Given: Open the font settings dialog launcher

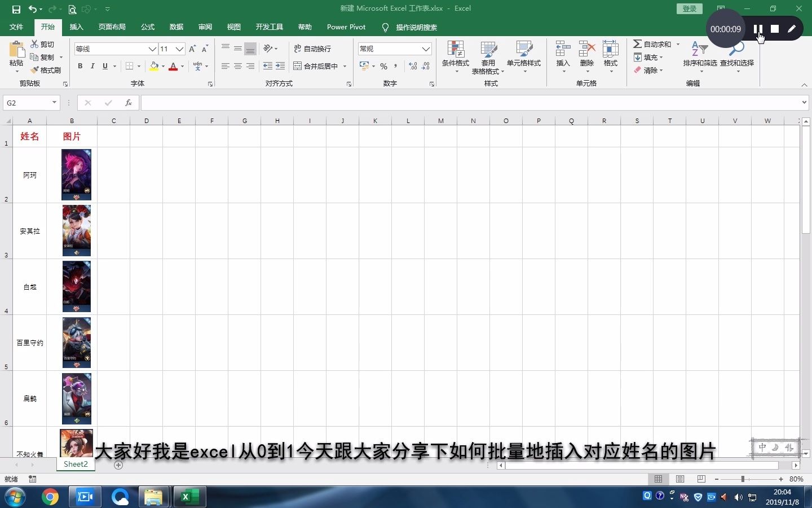Looking at the screenshot, I should point(210,84).
